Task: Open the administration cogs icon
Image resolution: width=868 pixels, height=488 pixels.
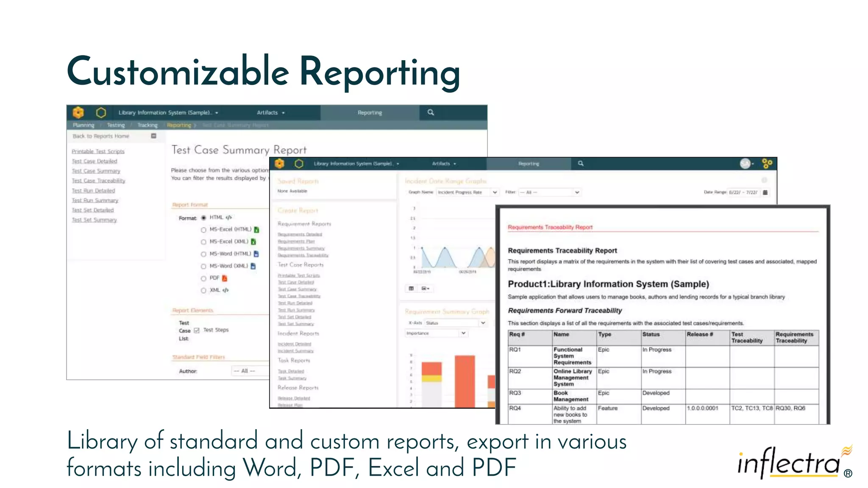Action: point(767,164)
